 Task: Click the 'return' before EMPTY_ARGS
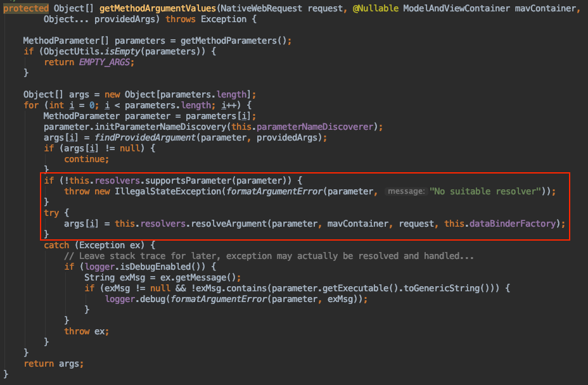click(x=59, y=62)
